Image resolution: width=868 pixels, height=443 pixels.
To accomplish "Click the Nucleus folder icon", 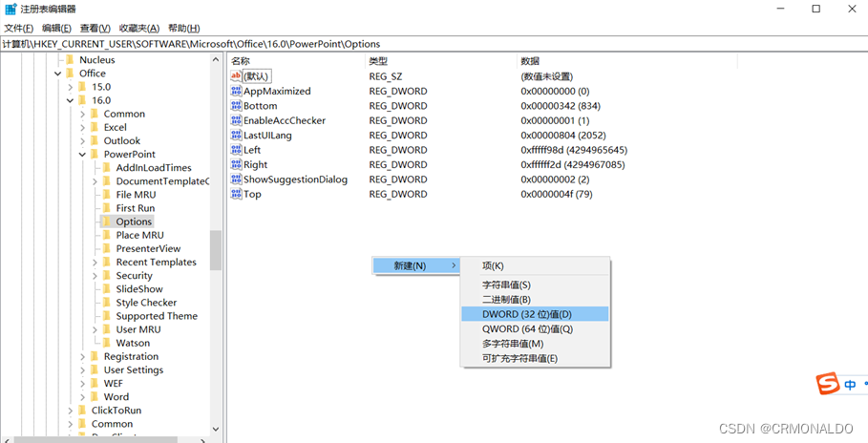I will click(x=69, y=60).
